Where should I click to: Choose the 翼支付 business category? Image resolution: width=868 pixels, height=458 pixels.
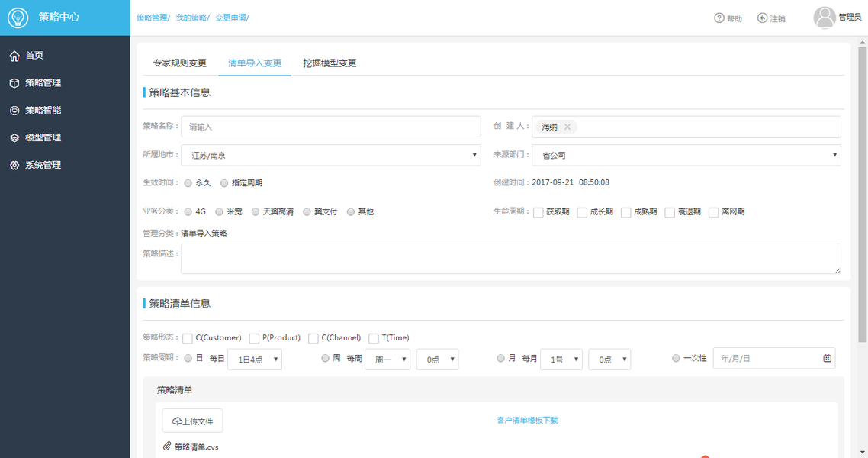click(x=307, y=212)
